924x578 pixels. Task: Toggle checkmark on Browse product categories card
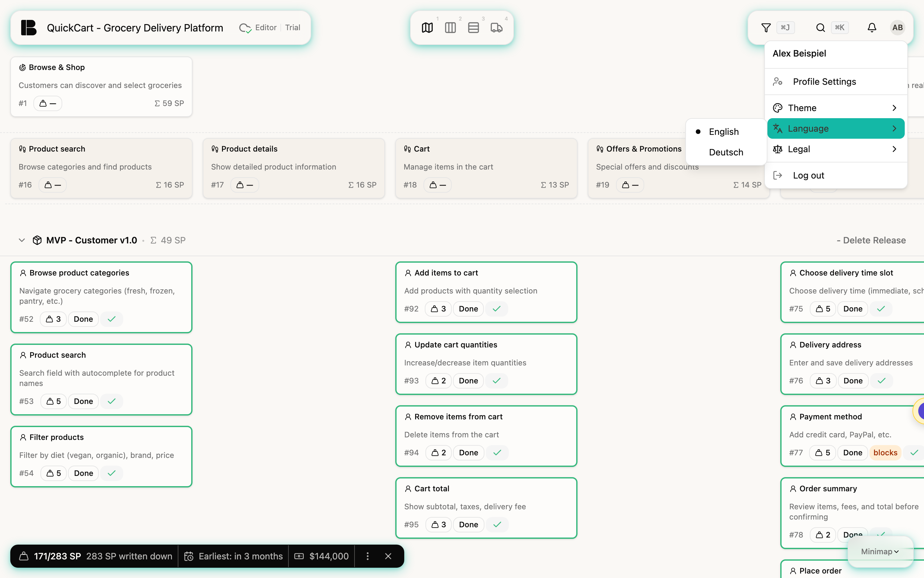click(112, 319)
